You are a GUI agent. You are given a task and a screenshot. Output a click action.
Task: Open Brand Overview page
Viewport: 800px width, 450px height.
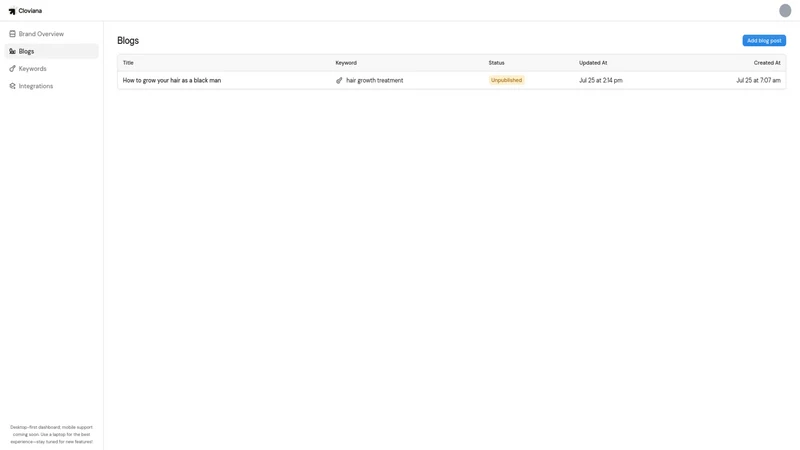coord(51,34)
